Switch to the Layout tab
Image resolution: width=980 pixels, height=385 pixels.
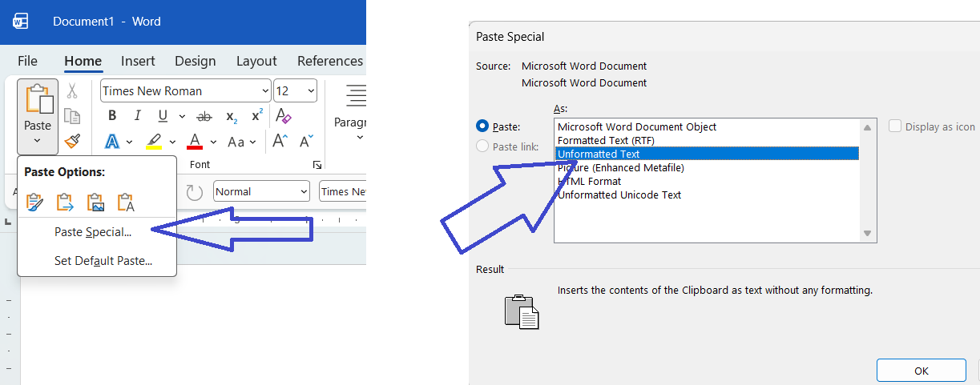point(256,61)
